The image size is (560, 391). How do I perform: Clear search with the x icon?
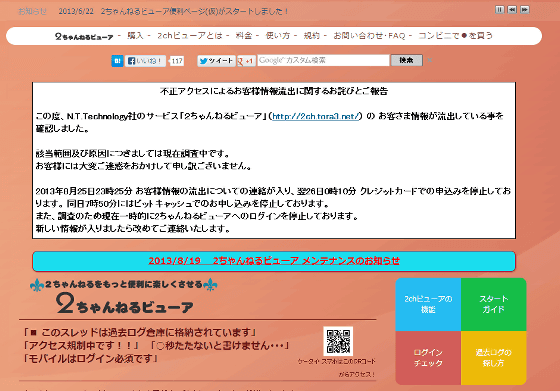[430, 60]
